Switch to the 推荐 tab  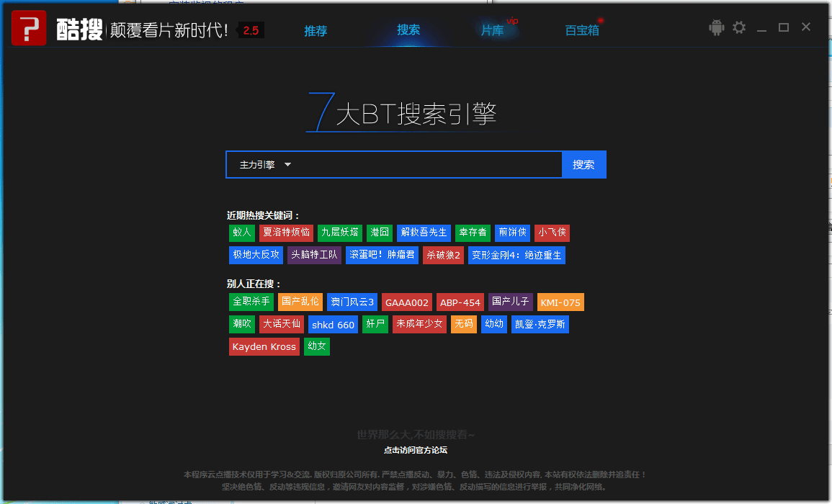pos(316,31)
